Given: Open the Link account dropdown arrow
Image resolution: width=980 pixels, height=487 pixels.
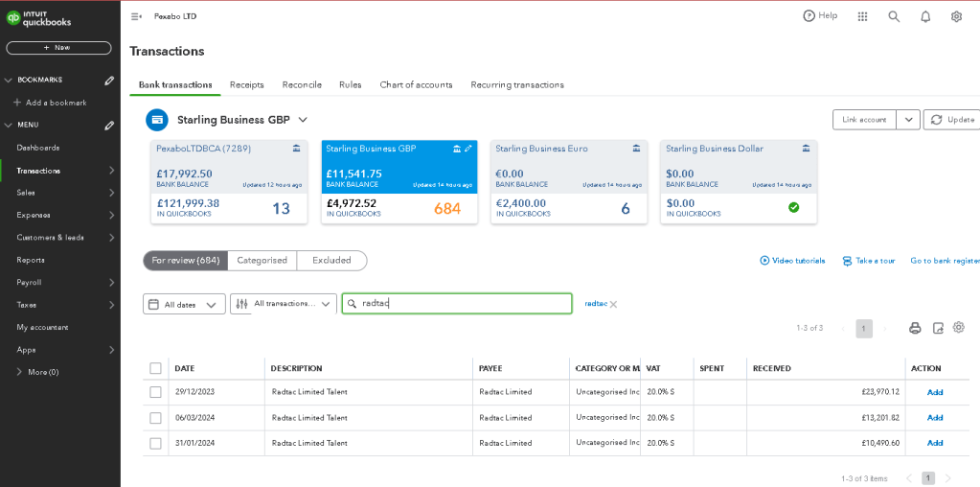Looking at the screenshot, I should tap(908, 120).
